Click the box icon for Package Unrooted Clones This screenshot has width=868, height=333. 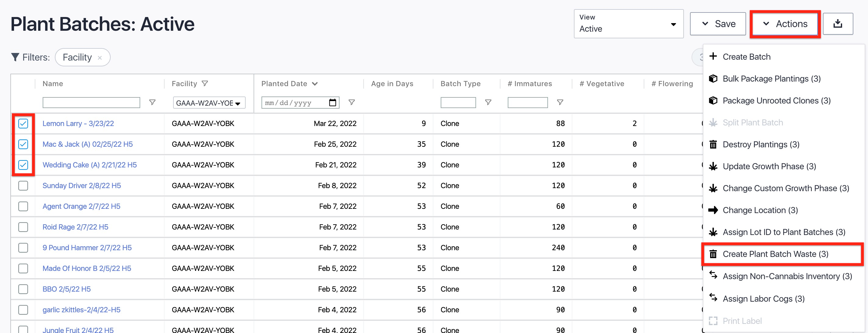pos(713,100)
